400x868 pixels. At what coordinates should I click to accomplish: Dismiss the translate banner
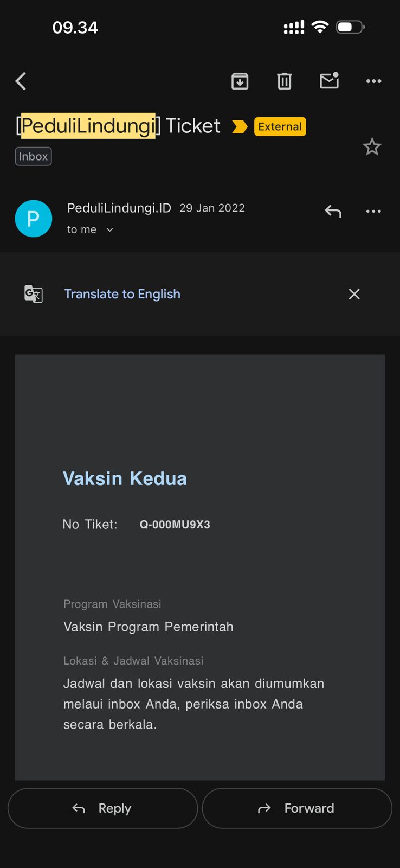[x=354, y=294]
